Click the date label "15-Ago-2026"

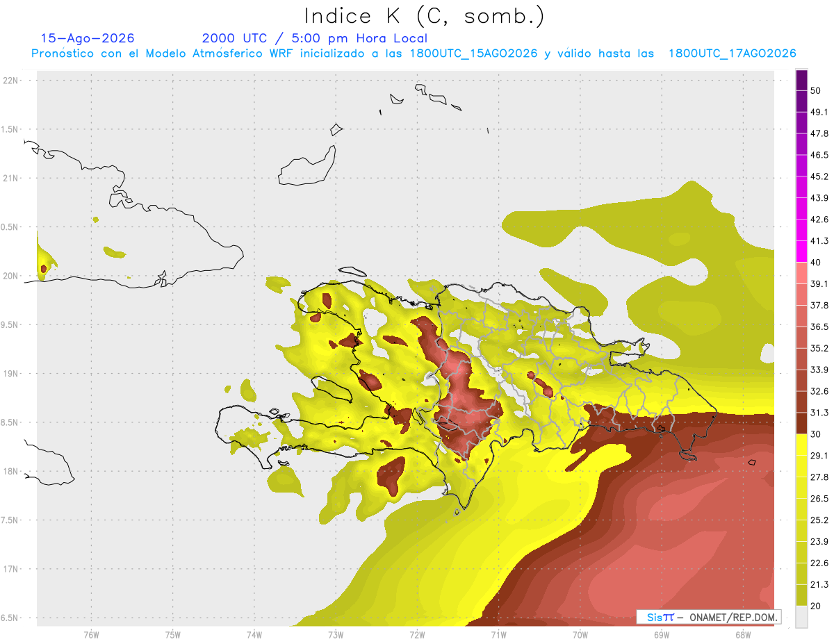click(88, 38)
